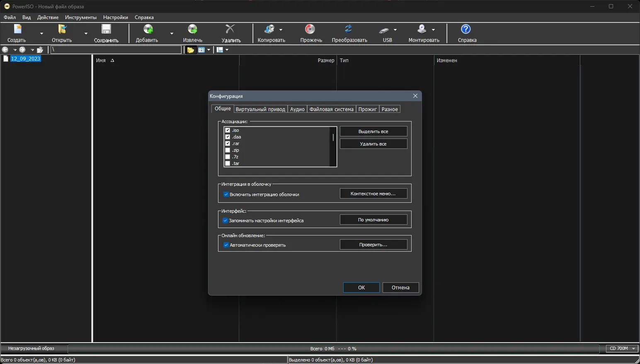Click the По умолчанию button
Screen dimensions: 640x364
373,220
